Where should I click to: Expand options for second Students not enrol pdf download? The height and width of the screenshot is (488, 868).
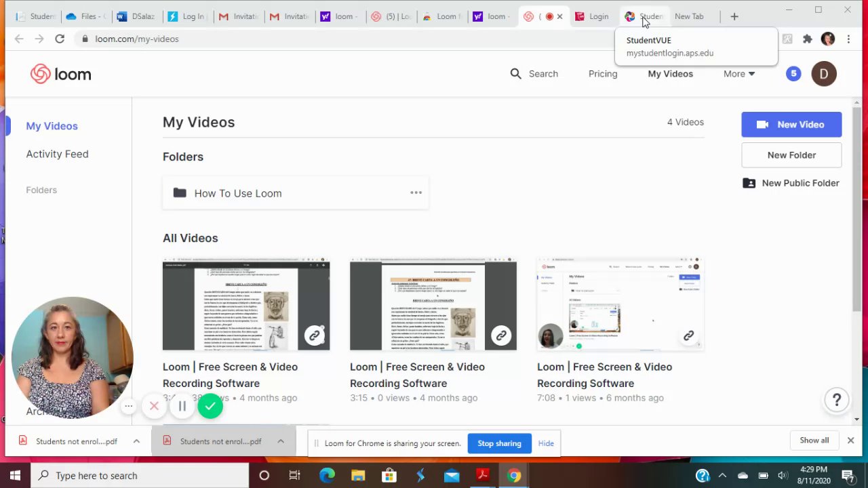tap(280, 441)
